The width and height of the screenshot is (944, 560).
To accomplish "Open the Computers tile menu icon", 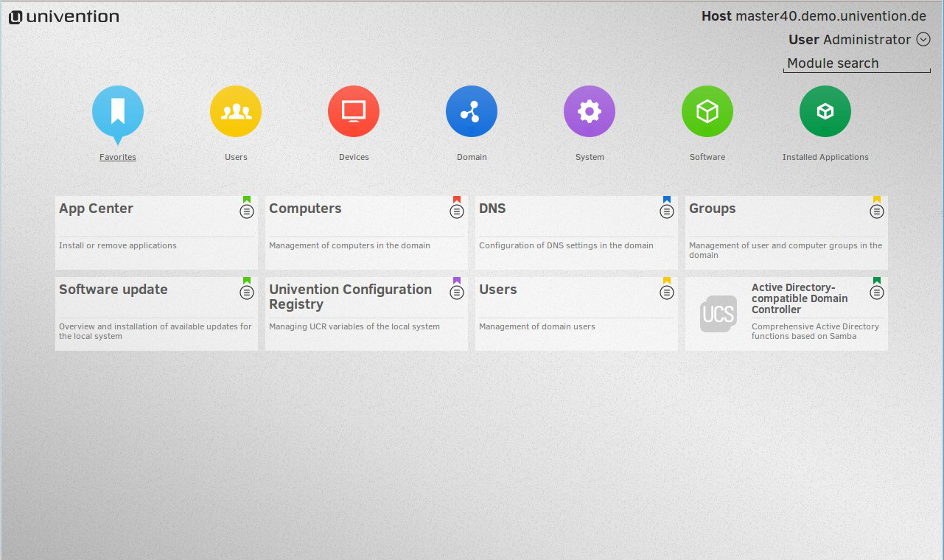I will pyautogui.click(x=457, y=211).
